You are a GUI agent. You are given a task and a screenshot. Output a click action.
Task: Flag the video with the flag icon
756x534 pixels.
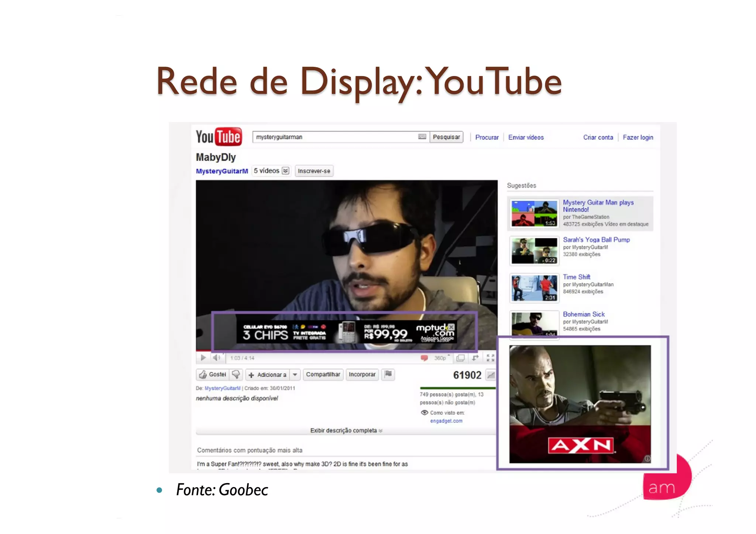tap(388, 374)
